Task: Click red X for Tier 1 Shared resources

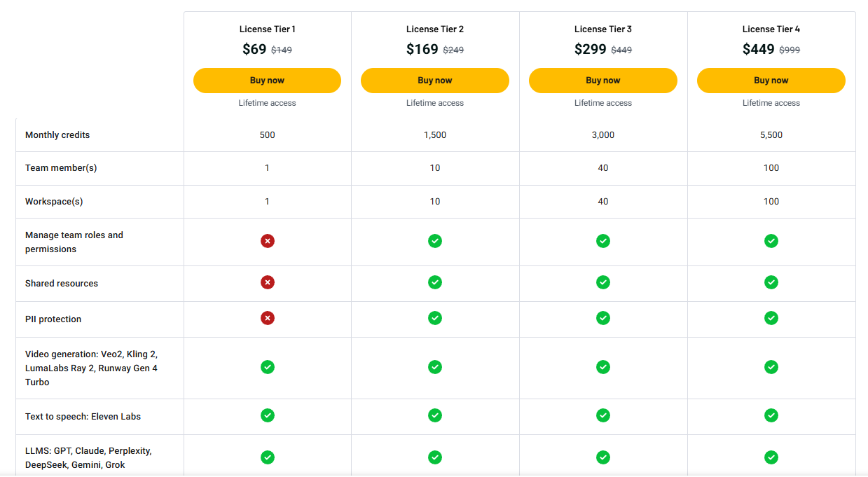Action: coord(268,282)
